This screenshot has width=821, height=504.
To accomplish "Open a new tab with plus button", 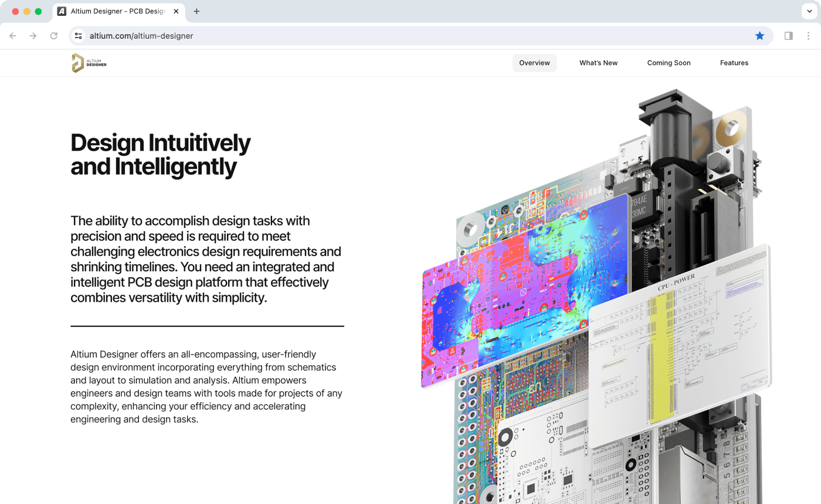I will [x=196, y=11].
